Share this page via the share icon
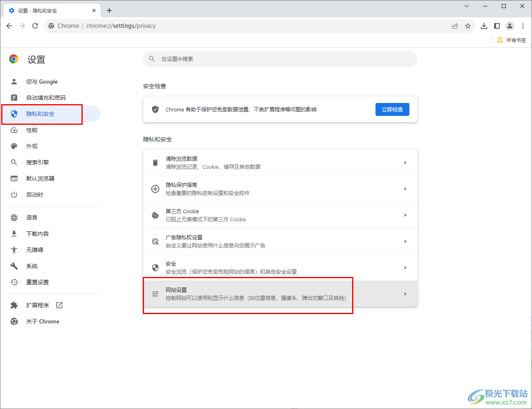The height and width of the screenshot is (409, 532). point(455,26)
